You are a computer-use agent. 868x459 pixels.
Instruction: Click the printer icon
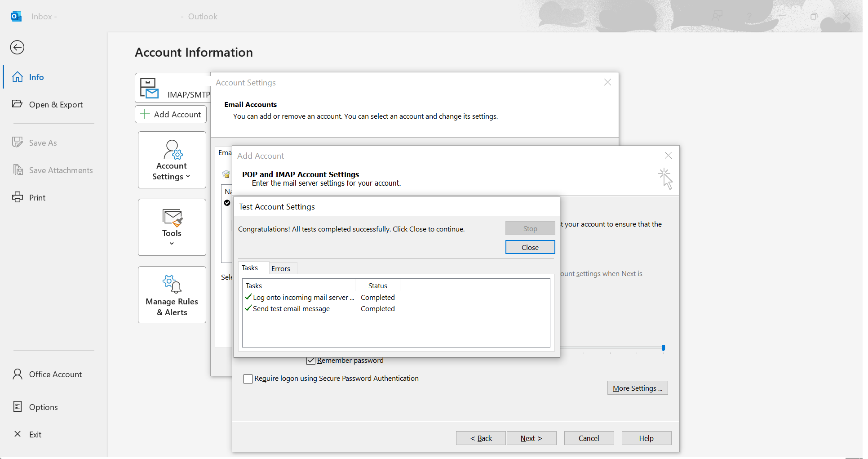click(18, 197)
